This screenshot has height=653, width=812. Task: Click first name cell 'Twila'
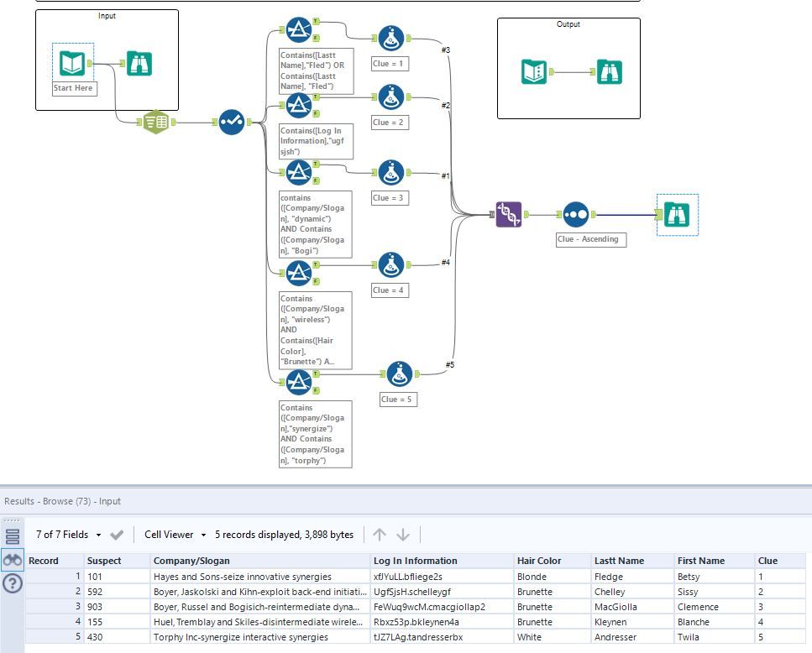coord(715,637)
